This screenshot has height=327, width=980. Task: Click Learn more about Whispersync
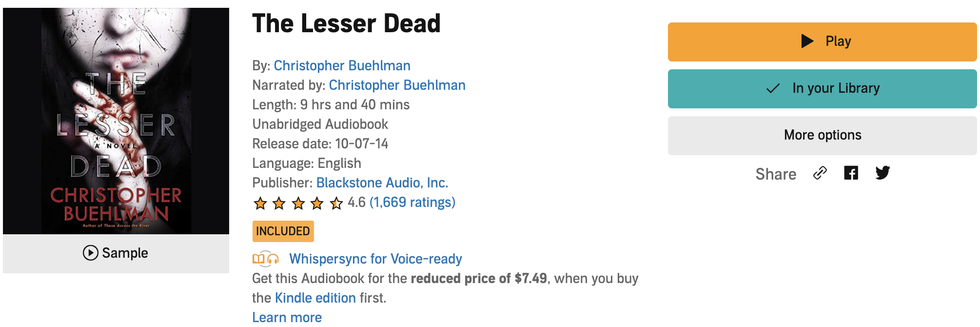click(x=287, y=317)
